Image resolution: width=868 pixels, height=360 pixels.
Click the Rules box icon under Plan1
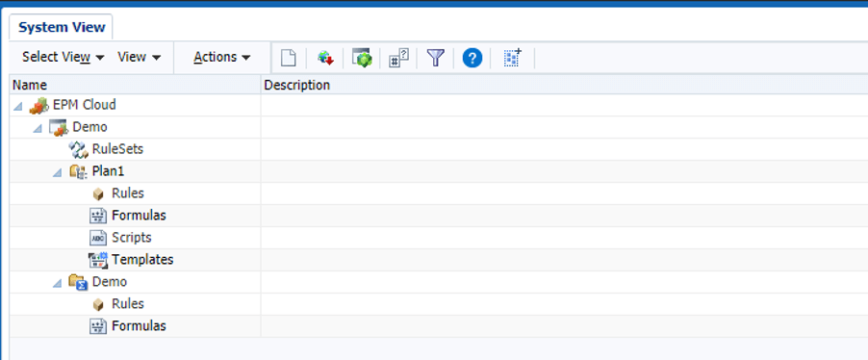tap(98, 193)
